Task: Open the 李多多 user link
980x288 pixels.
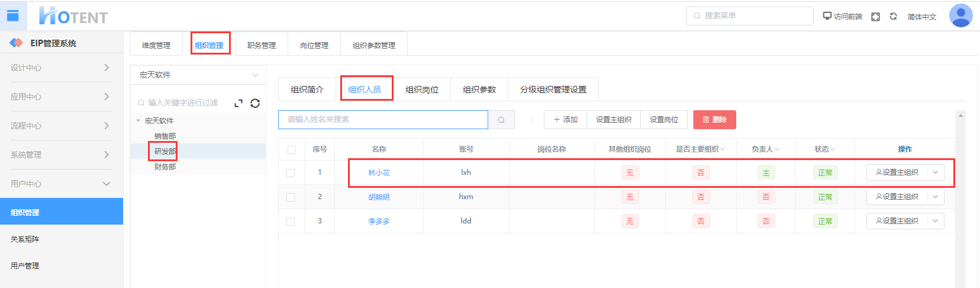Action: click(x=379, y=222)
